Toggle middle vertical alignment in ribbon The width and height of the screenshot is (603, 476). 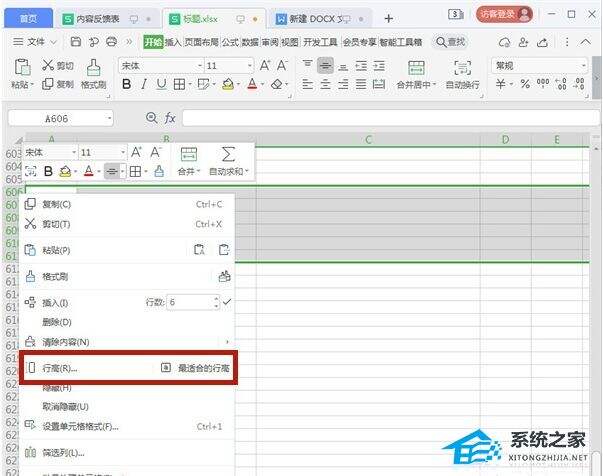[325, 66]
